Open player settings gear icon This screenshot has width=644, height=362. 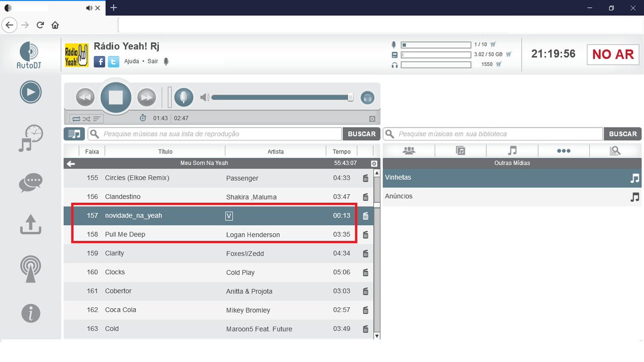tap(372, 119)
